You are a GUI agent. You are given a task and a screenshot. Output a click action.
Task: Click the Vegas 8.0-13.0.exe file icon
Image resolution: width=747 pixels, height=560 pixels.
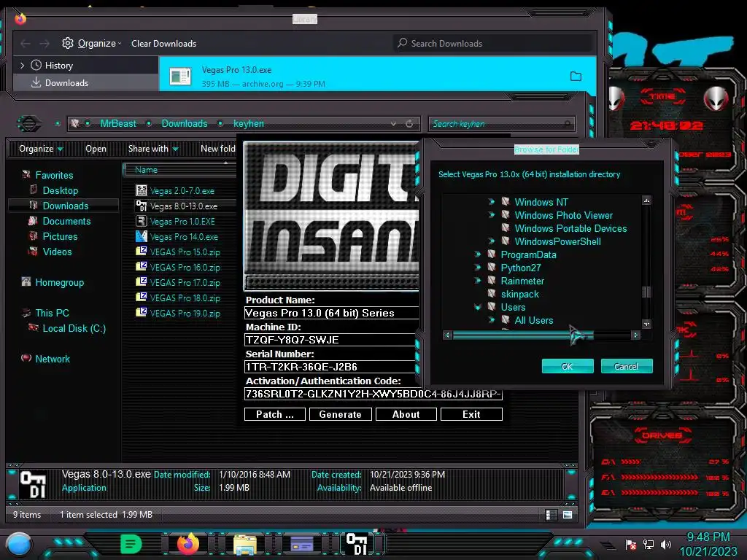[x=141, y=206]
